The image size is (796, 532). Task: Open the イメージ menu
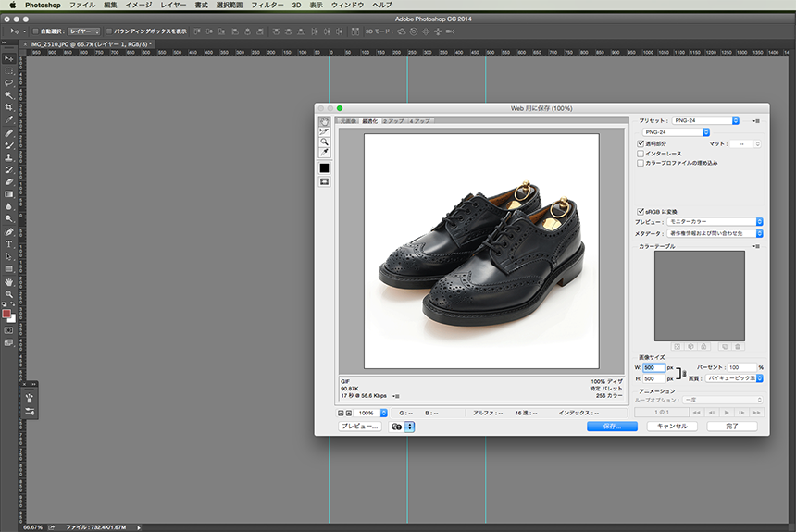pyautogui.click(x=139, y=5)
